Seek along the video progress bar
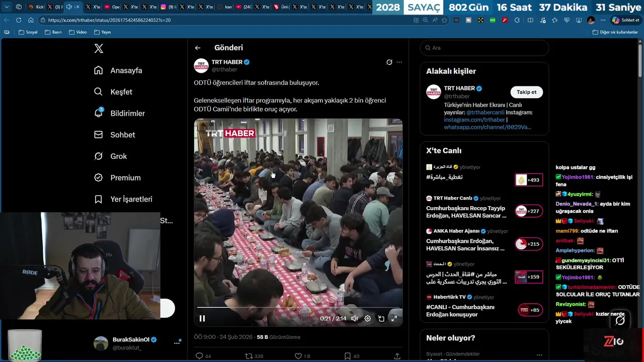This screenshot has width=644, height=362. tap(298, 307)
